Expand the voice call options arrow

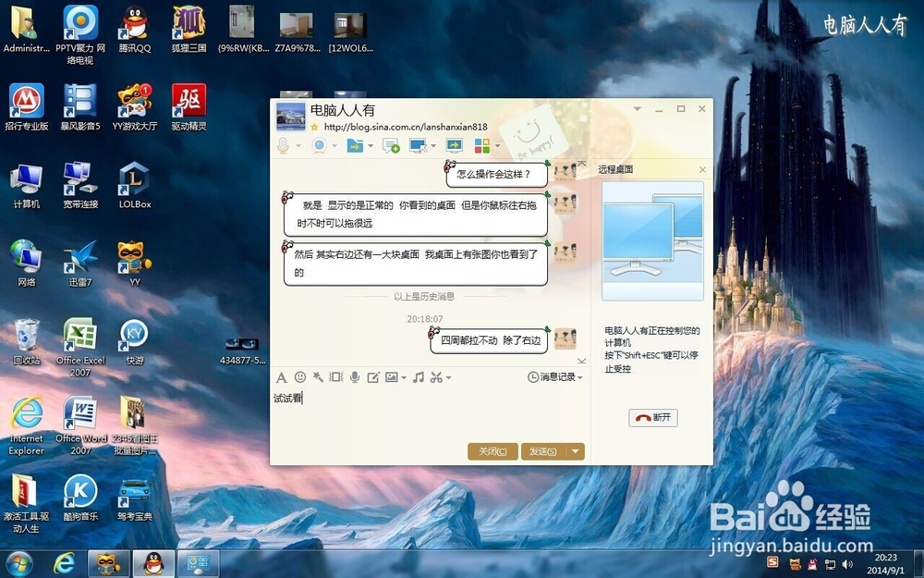(x=298, y=145)
